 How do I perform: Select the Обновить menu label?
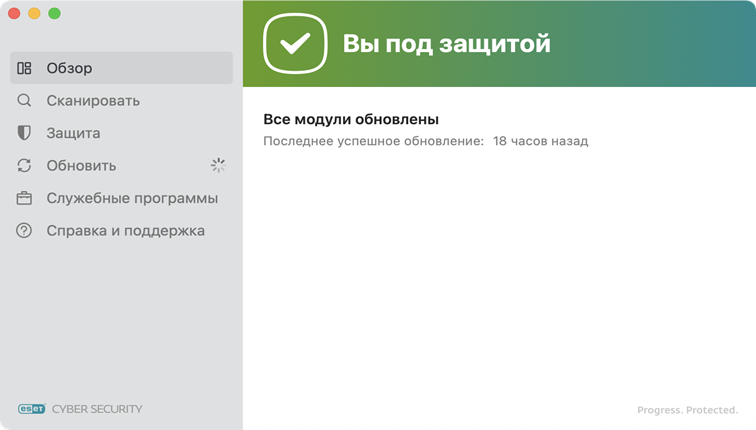[81, 166]
